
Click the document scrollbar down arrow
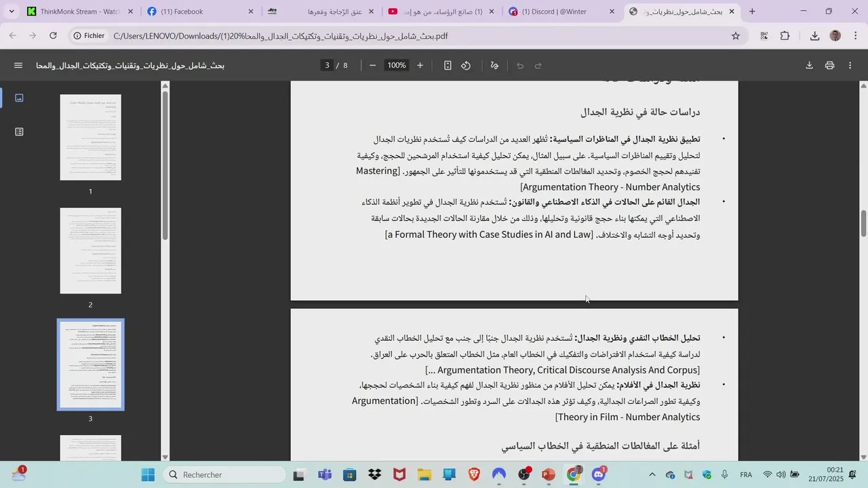(863, 457)
